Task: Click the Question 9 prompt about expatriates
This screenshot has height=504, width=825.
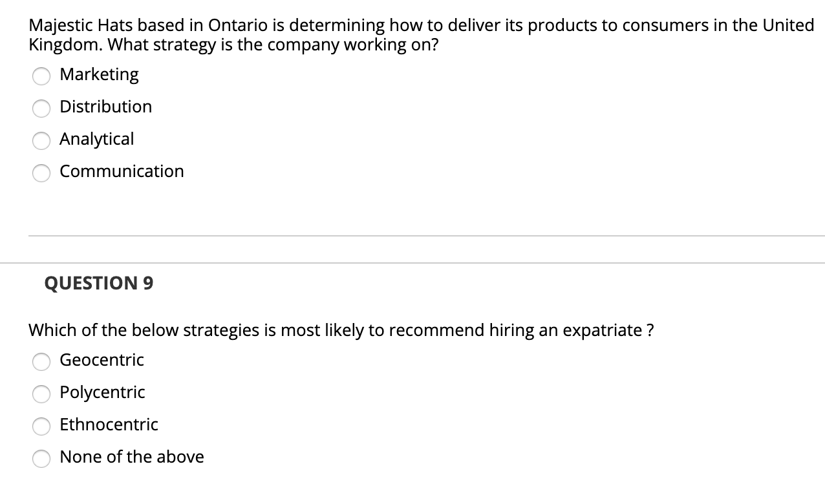Action: (x=341, y=330)
